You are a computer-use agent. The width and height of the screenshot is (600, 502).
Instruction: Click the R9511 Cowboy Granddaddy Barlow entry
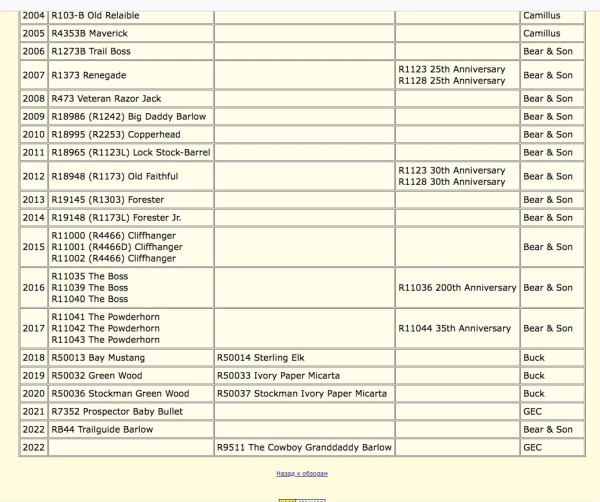click(x=304, y=447)
